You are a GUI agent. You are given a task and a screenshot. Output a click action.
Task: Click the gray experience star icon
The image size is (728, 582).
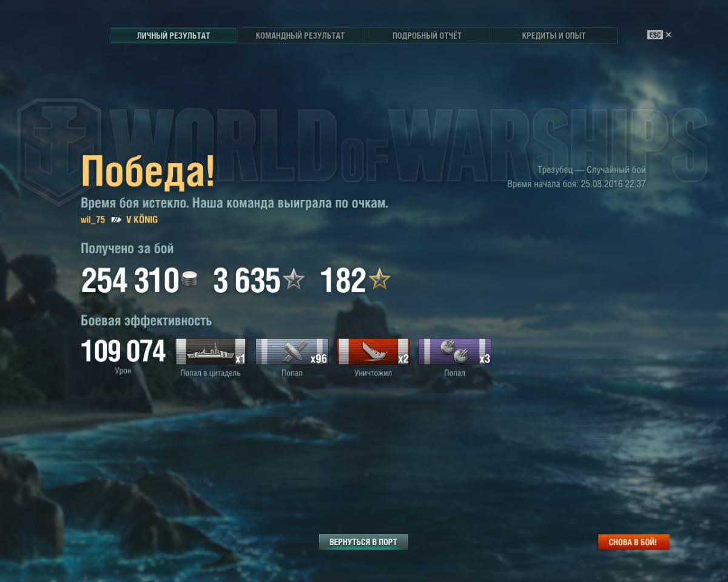pos(294,280)
